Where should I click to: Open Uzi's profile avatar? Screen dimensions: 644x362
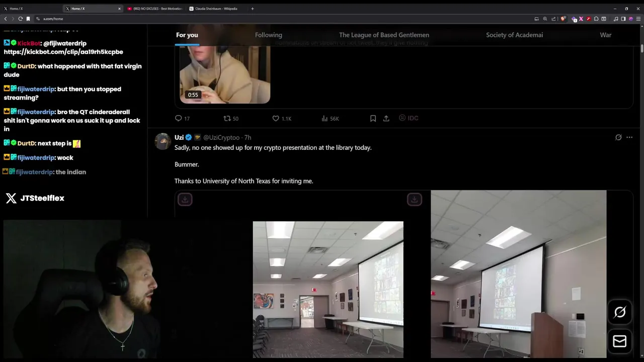point(163,141)
